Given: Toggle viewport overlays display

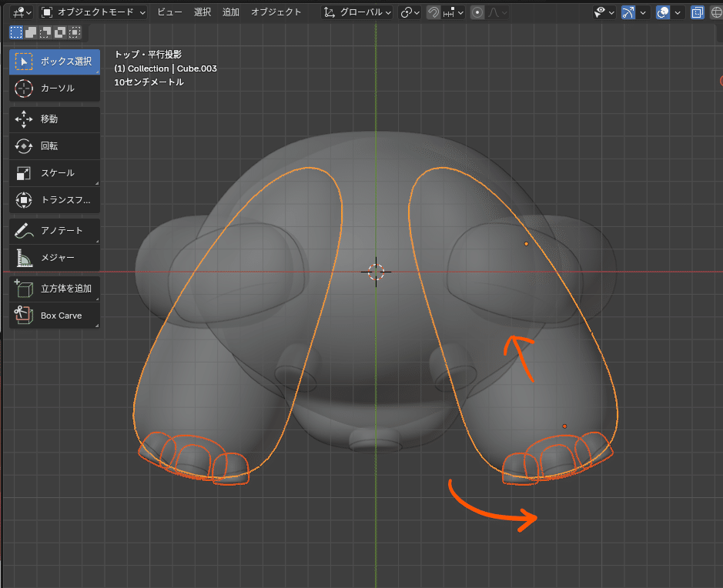Looking at the screenshot, I should tap(663, 12).
